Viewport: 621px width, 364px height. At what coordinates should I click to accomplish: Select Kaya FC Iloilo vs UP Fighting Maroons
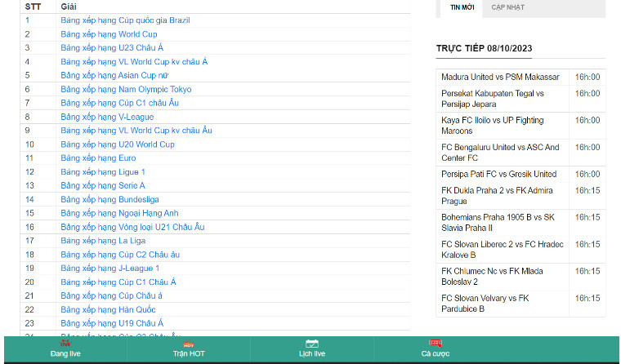click(492, 126)
